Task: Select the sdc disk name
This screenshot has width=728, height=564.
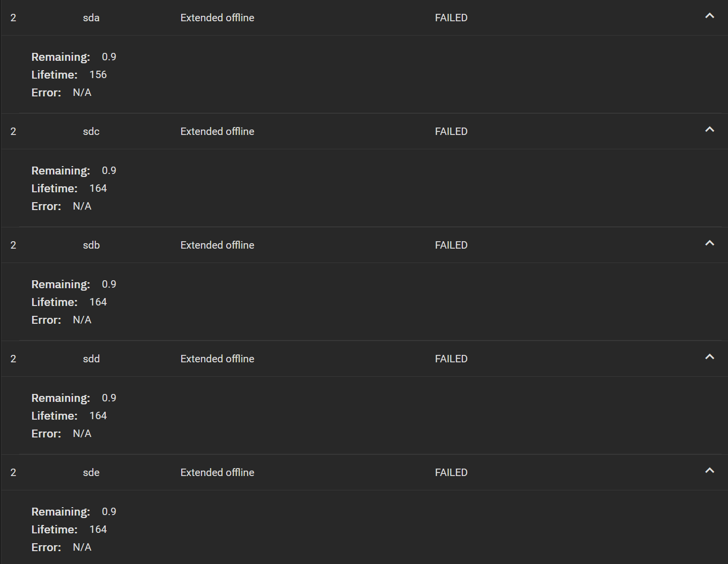Action: click(x=91, y=131)
